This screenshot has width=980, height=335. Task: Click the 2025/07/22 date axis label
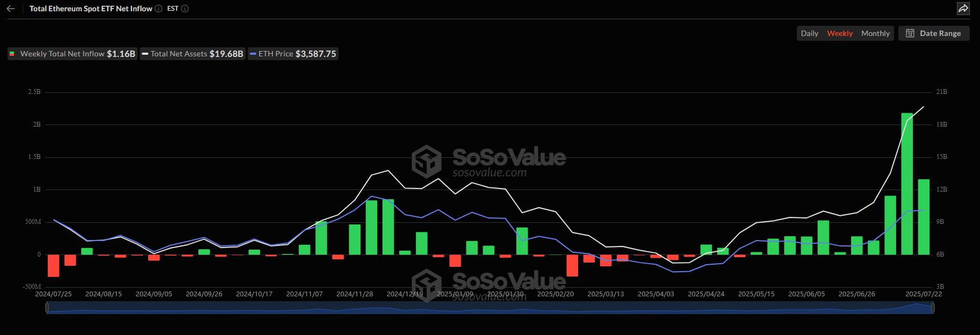coord(924,294)
